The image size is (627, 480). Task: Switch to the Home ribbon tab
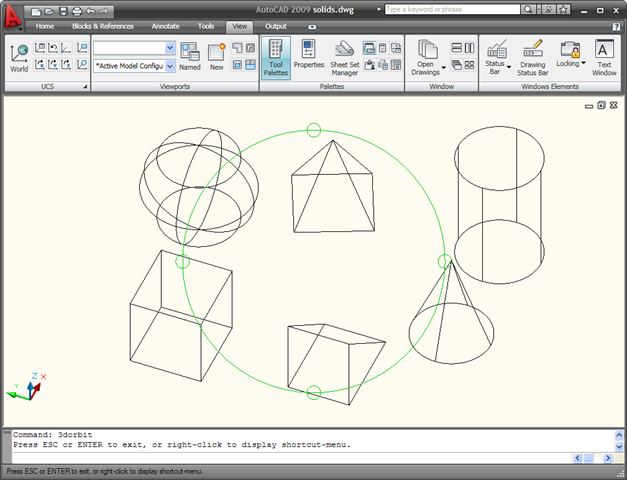[x=45, y=27]
